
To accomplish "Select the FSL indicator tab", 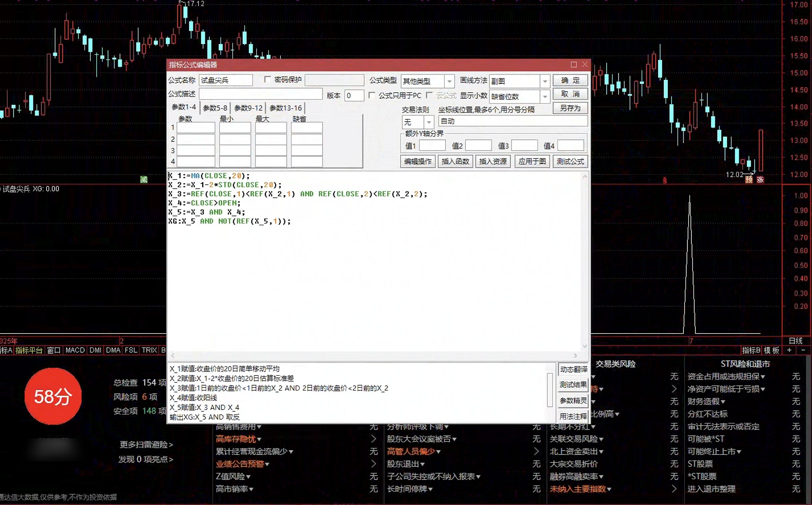I will tap(131, 350).
